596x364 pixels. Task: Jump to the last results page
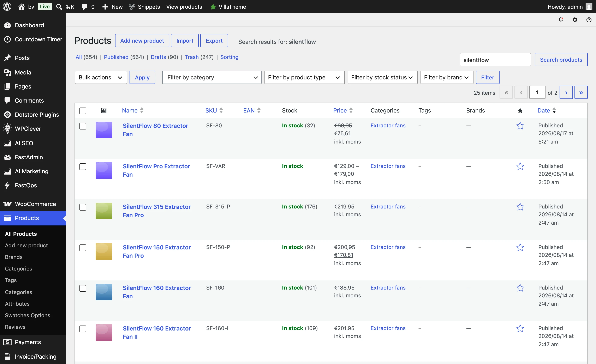coord(581,93)
